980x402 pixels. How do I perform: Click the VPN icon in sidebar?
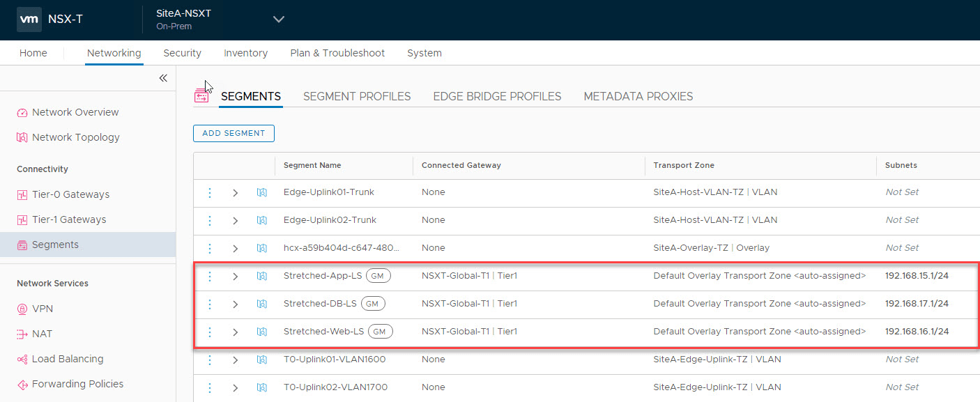[x=22, y=309]
